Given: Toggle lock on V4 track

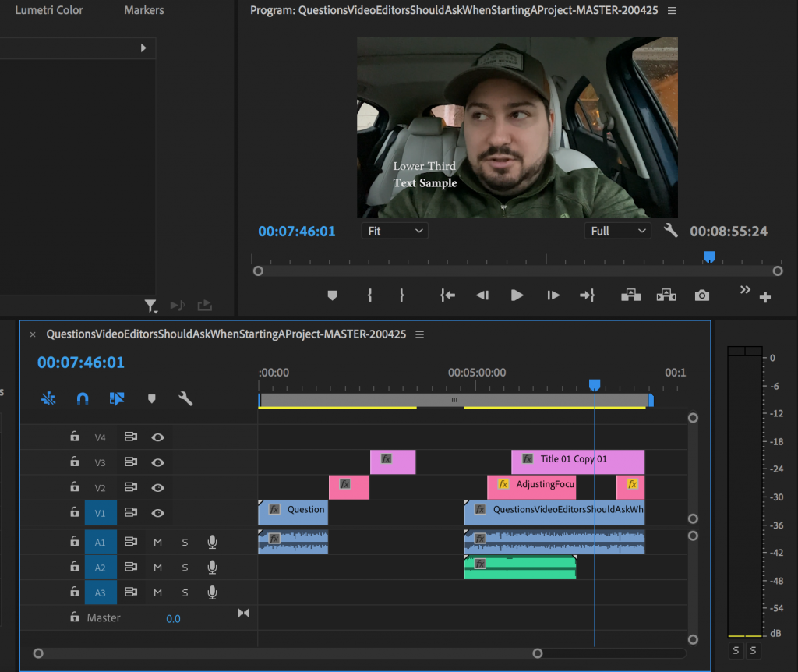Looking at the screenshot, I should 74,437.
